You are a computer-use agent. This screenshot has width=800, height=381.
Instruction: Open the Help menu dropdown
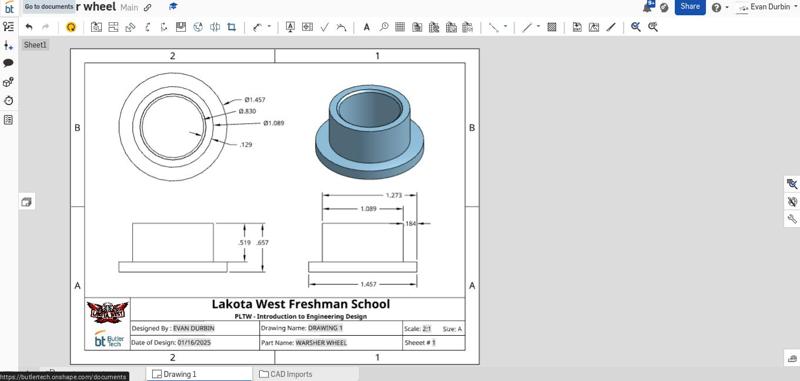pyautogui.click(x=719, y=8)
